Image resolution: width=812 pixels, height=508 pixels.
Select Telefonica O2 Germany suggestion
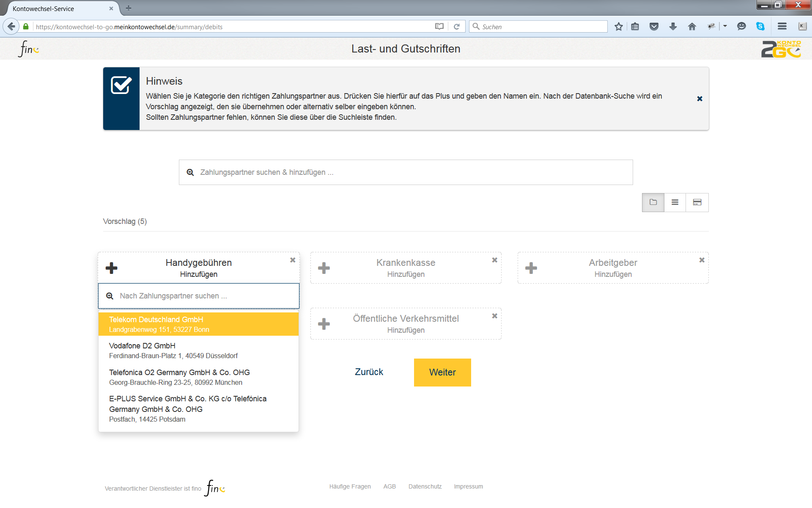[198, 377]
